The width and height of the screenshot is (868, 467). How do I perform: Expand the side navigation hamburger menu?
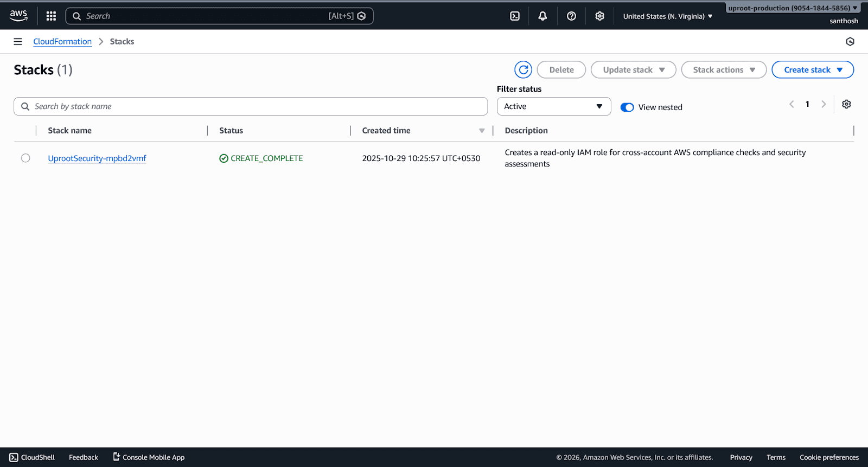point(18,42)
